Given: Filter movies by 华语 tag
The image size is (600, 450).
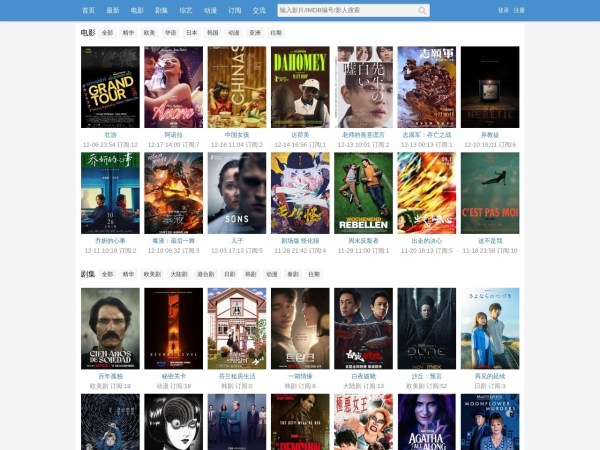Looking at the screenshot, I should point(170,33).
